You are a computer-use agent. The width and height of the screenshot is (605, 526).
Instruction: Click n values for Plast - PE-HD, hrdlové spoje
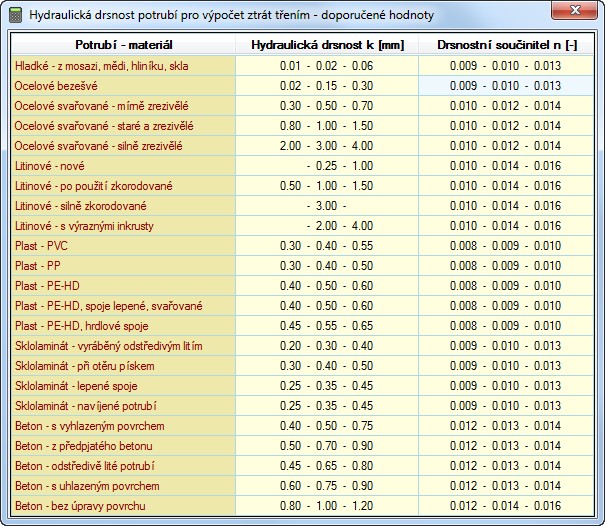pos(506,326)
